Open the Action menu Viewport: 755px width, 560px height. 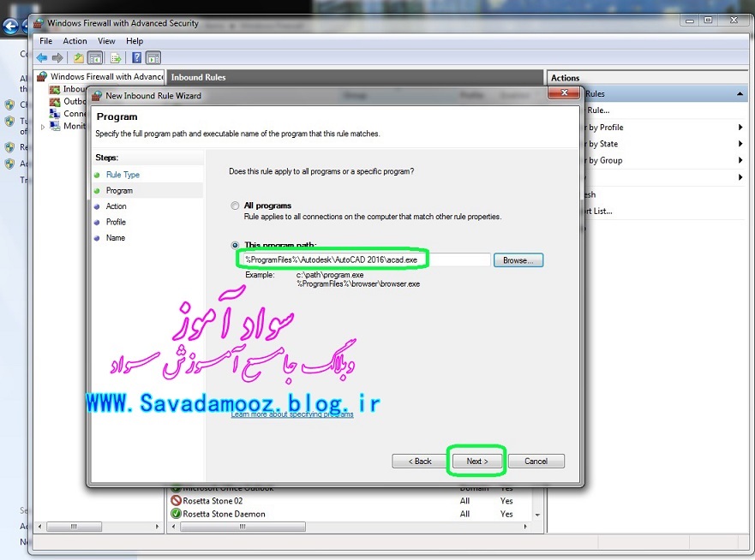click(x=75, y=41)
